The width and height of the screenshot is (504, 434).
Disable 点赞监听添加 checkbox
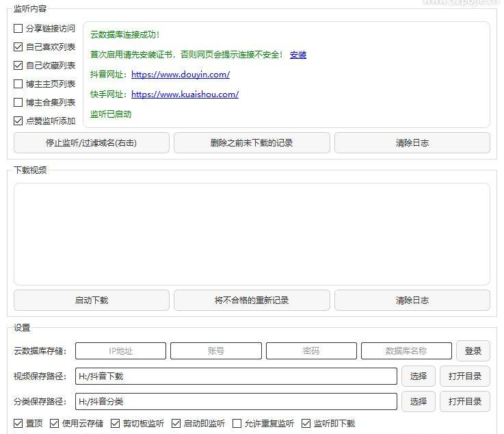pyautogui.click(x=18, y=121)
